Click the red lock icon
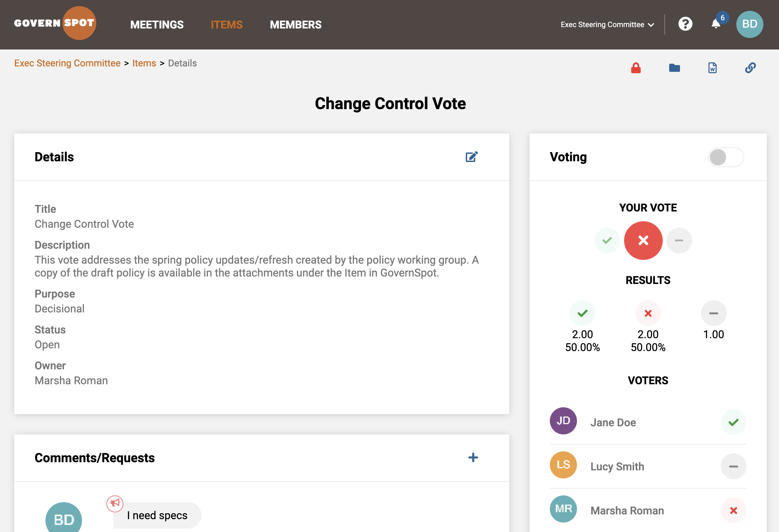 [636, 68]
